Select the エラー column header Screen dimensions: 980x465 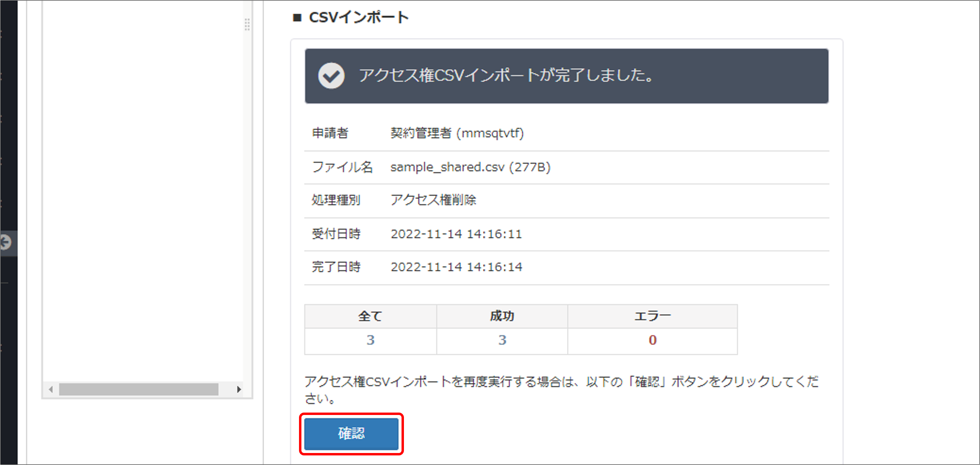click(x=652, y=316)
